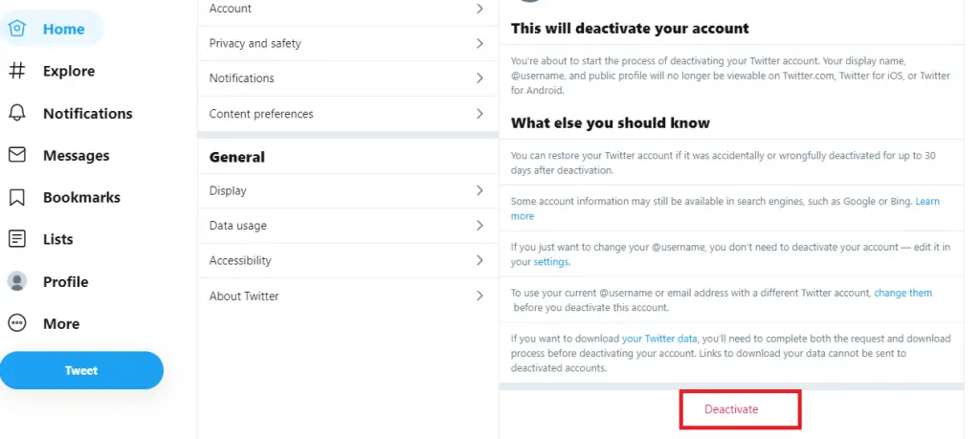980x439 pixels.
Task: Click the Home house icon
Action: point(17,28)
